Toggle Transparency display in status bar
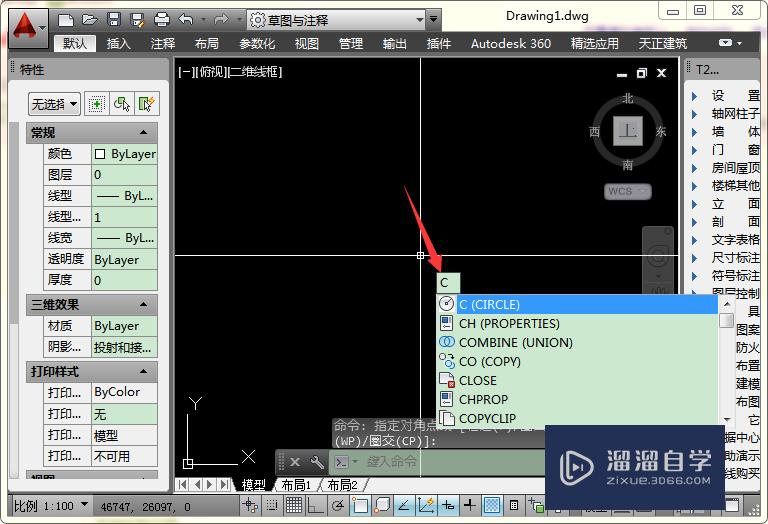 pyautogui.click(x=492, y=505)
